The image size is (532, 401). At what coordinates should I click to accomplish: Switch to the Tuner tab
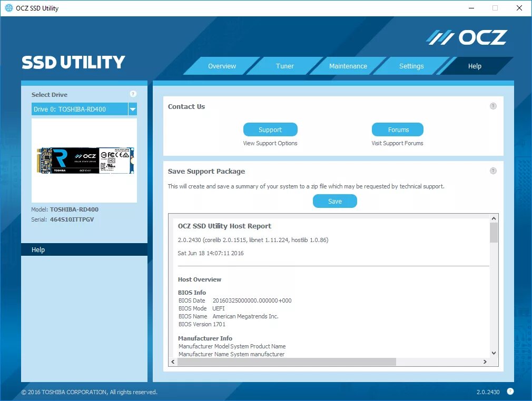(284, 66)
